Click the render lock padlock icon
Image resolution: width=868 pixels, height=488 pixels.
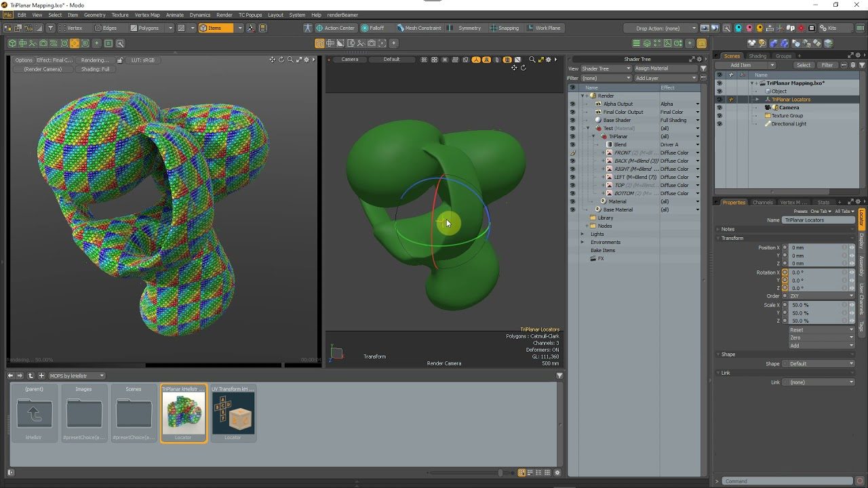click(120, 60)
